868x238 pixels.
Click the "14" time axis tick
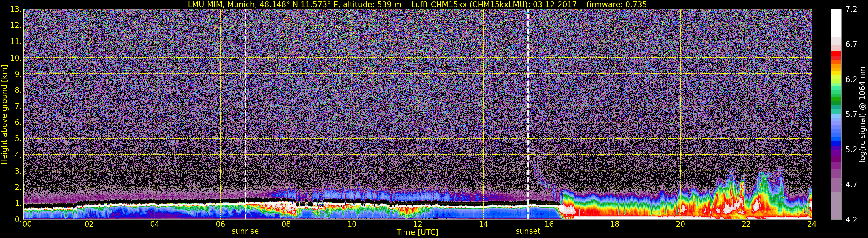click(x=483, y=224)
